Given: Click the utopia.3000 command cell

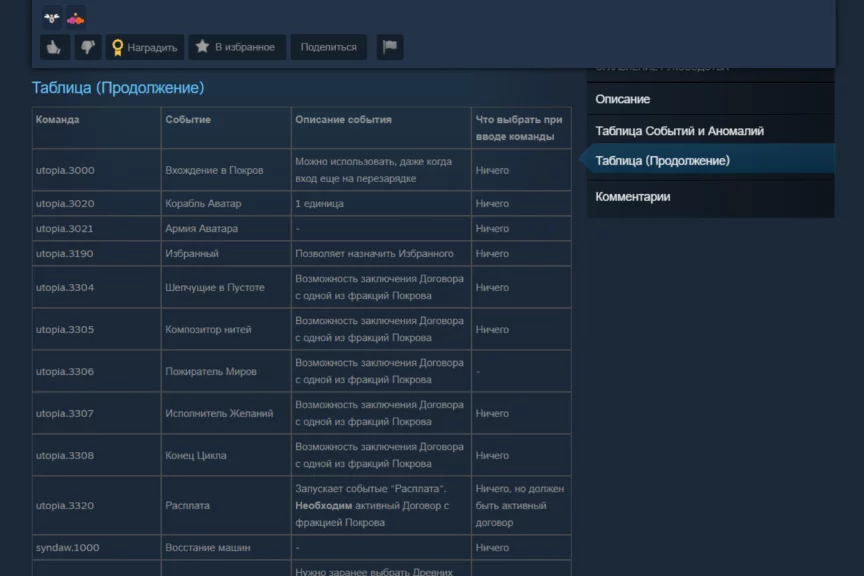Looking at the screenshot, I should pyautogui.click(x=65, y=170).
